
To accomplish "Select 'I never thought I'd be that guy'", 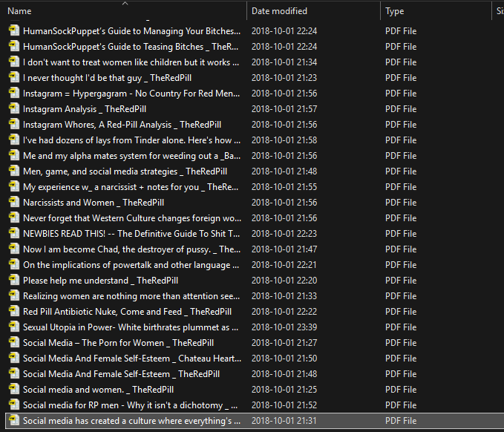I will 107,78.
